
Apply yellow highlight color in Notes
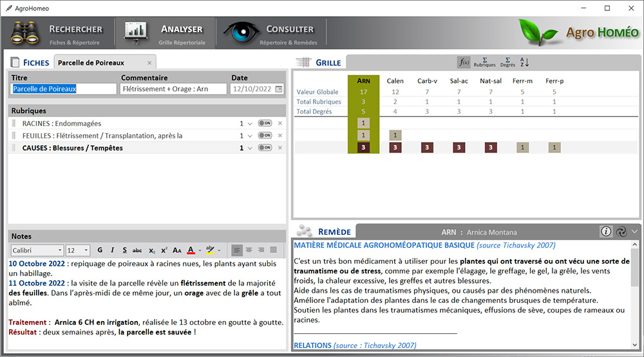211,250
